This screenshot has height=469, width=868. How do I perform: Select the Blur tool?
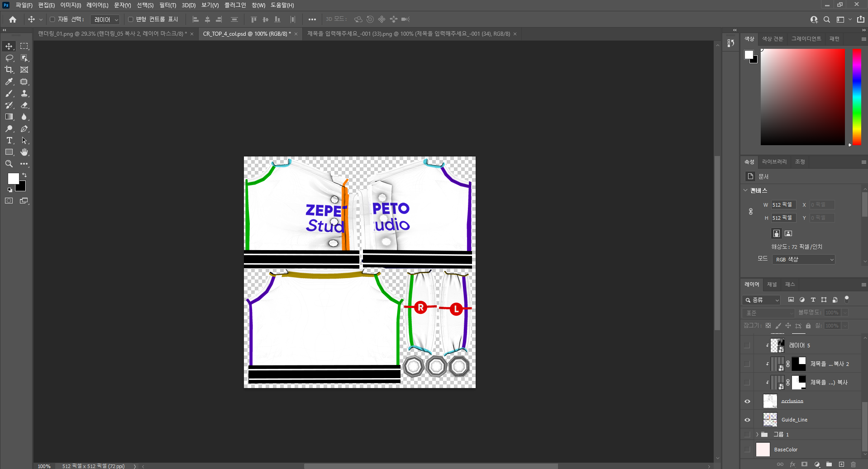pyautogui.click(x=24, y=117)
